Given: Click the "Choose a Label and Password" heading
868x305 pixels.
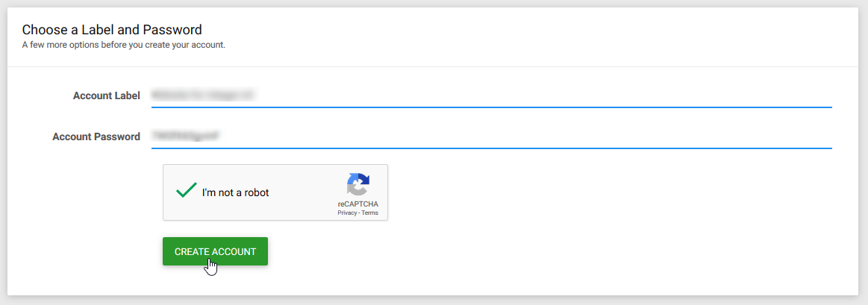Looking at the screenshot, I should [x=112, y=30].
